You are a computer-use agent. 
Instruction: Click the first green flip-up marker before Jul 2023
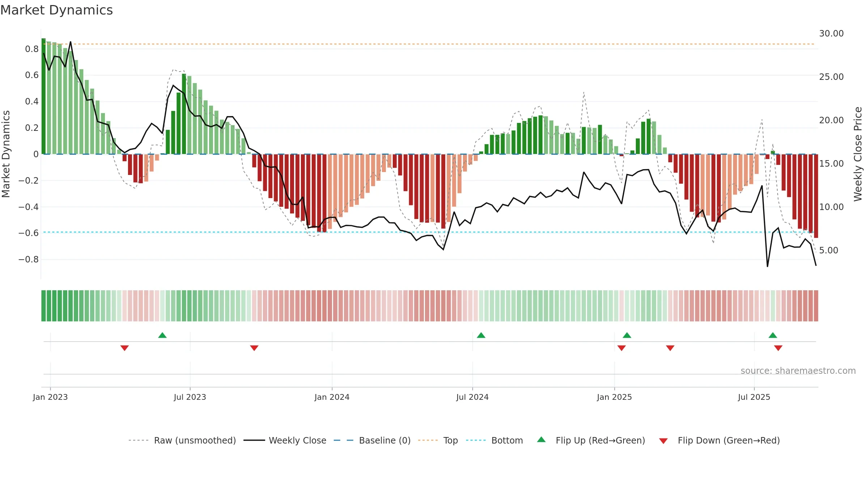coord(162,335)
